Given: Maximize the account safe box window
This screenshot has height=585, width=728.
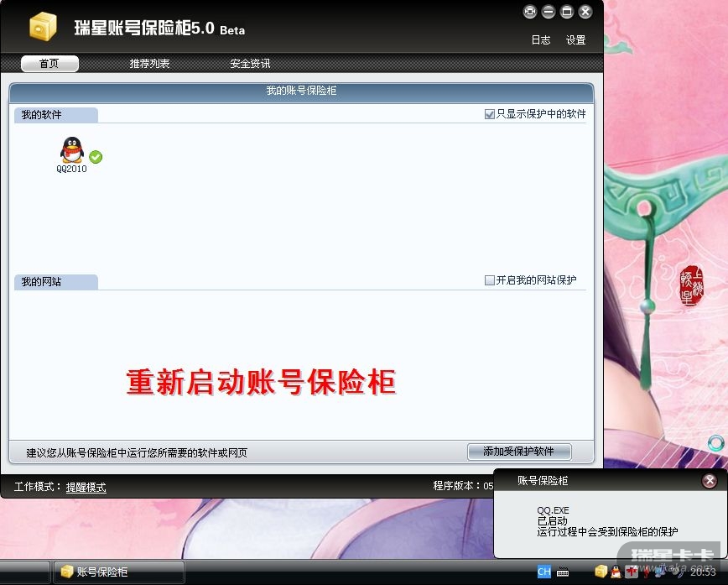Looking at the screenshot, I should point(567,12).
